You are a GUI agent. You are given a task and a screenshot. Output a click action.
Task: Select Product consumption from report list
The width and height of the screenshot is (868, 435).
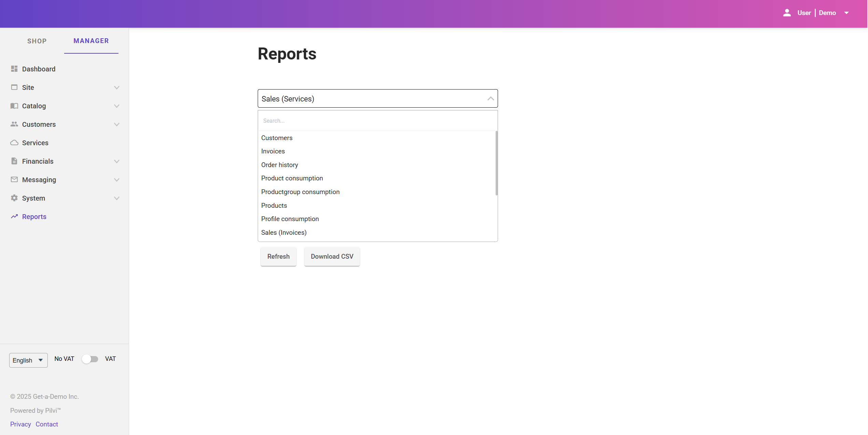pos(292,178)
